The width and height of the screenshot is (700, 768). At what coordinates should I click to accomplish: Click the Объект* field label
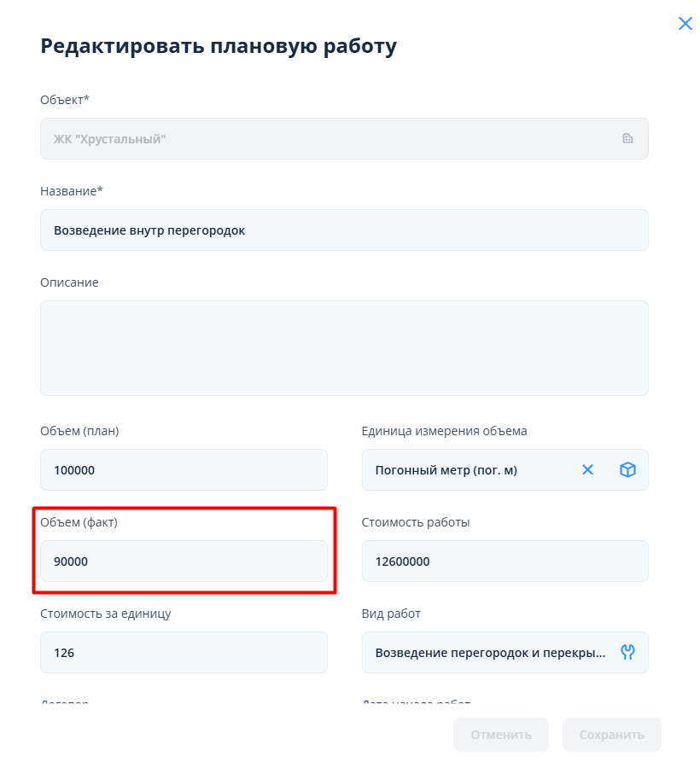[65, 100]
